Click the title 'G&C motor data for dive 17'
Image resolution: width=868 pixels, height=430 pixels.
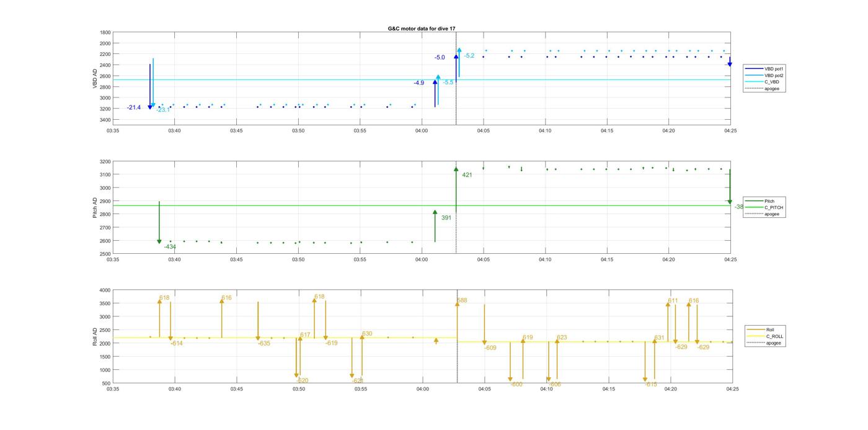click(422, 29)
